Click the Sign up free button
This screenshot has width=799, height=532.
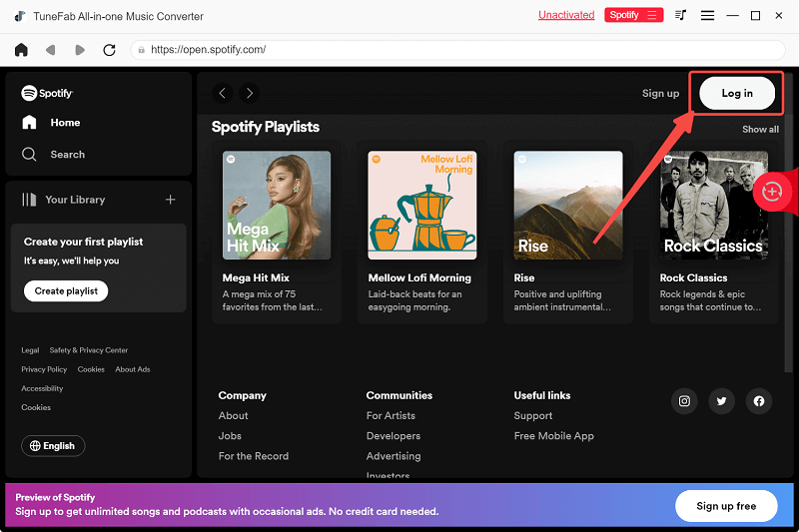pyautogui.click(x=725, y=506)
